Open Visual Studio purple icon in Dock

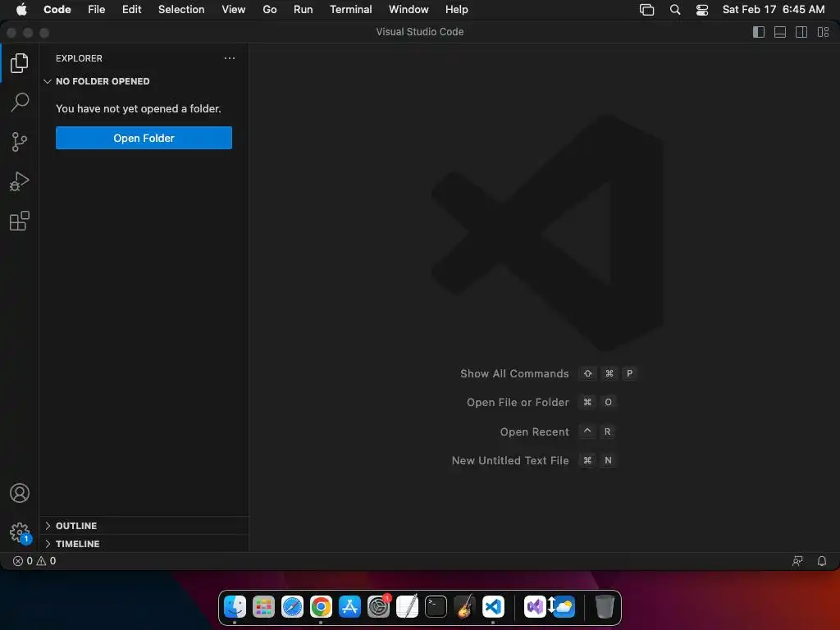point(535,606)
